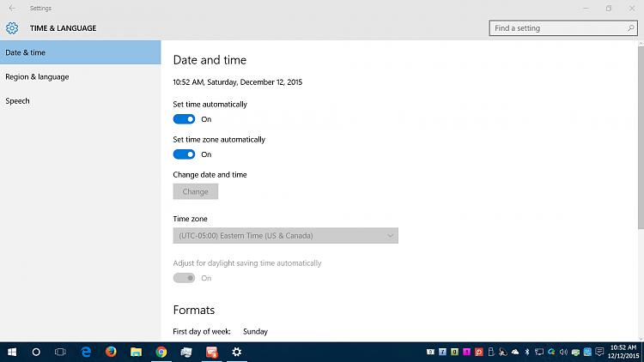Open the Time zone dropdown

(285, 236)
